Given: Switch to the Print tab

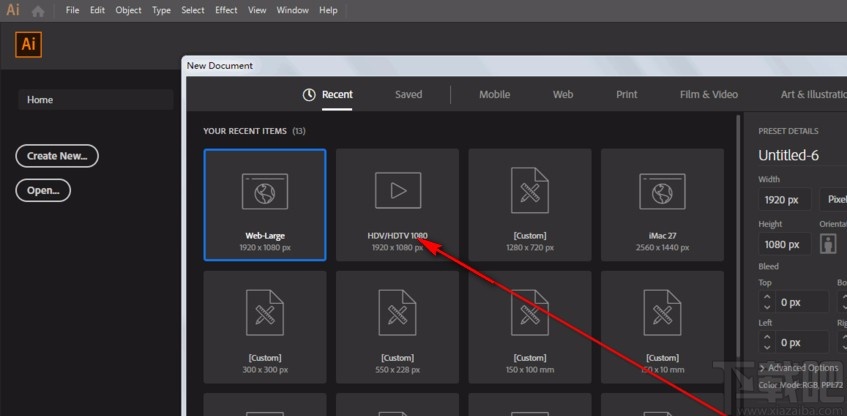Looking at the screenshot, I should pos(627,95).
